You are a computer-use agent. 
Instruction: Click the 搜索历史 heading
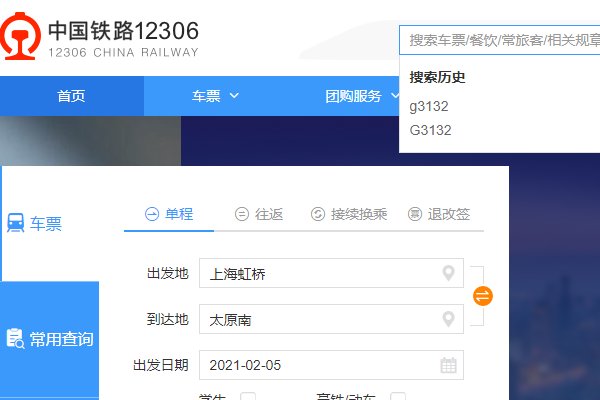tap(437, 77)
